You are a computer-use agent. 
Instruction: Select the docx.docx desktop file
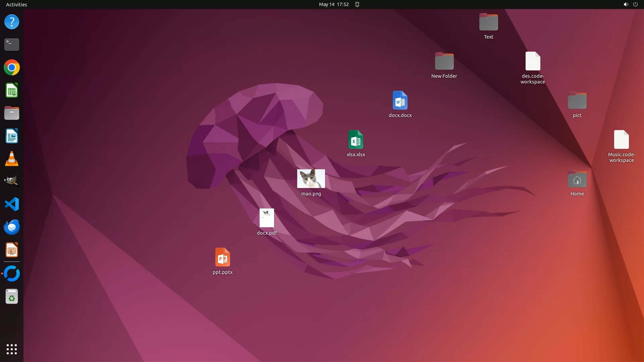click(x=400, y=101)
